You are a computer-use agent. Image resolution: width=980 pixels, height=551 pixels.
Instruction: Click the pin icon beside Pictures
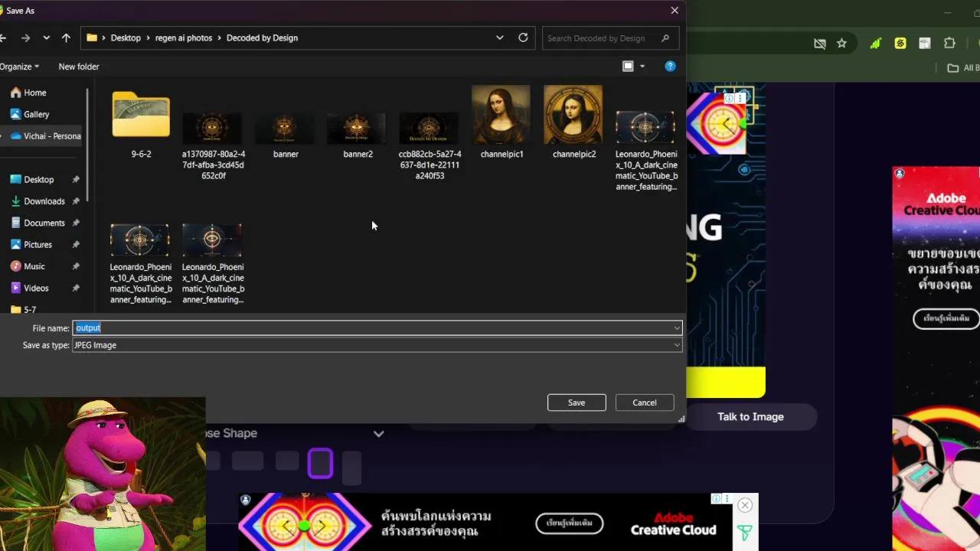[76, 245]
